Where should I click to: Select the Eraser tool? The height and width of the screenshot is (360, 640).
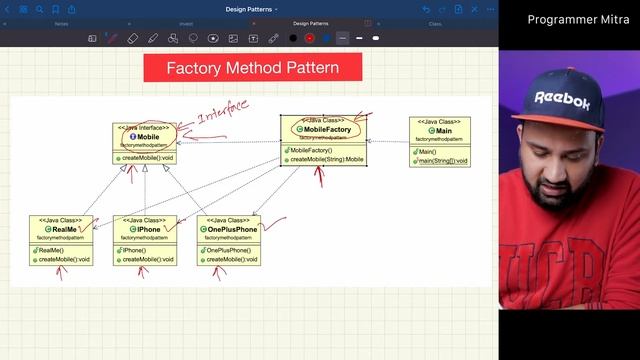(x=133, y=38)
